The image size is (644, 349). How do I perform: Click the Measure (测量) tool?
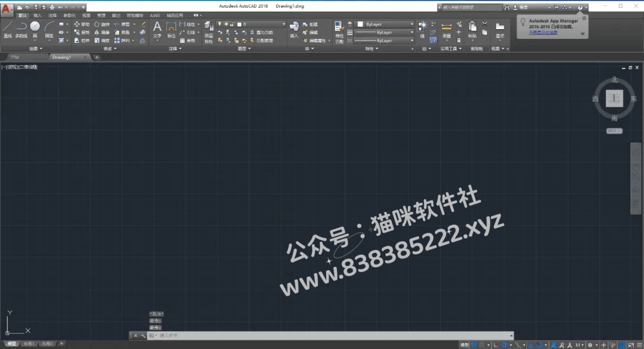pyautogui.click(x=447, y=30)
